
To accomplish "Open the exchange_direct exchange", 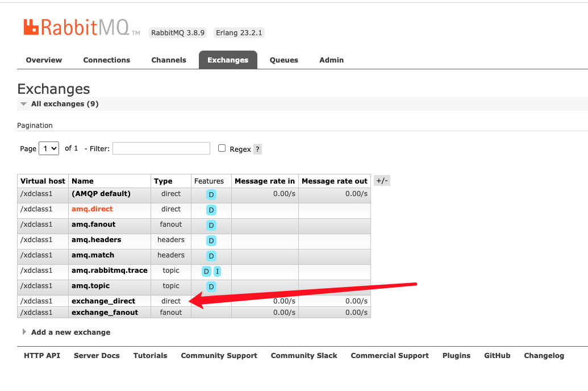I will [x=103, y=301].
